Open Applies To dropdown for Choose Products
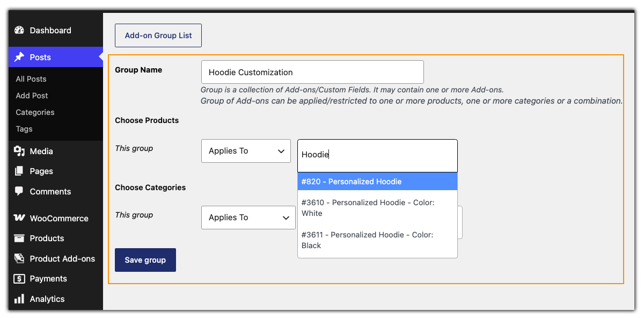Viewport: 644px width, 318px height. point(246,151)
